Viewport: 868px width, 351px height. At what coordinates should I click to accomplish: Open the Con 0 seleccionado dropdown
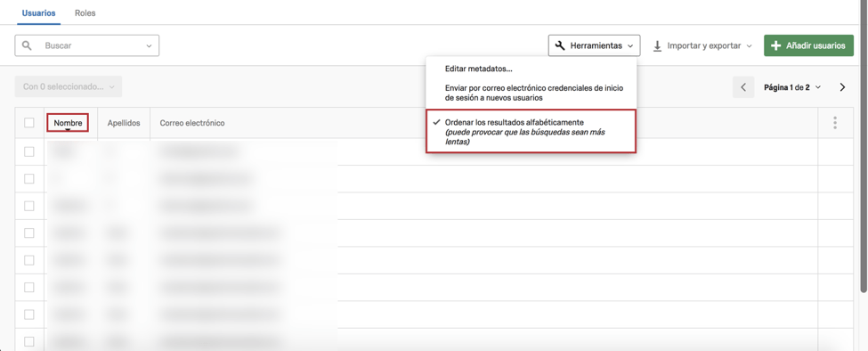coord(69,87)
